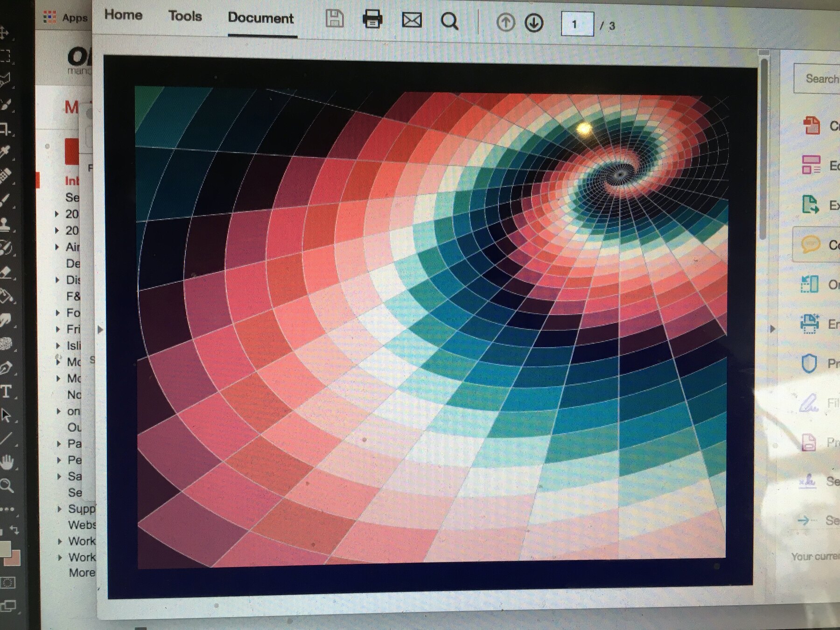The height and width of the screenshot is (630, 840).
Task: Open the 'Ou' link in browser sidebar
Action: tap(75, 427)
